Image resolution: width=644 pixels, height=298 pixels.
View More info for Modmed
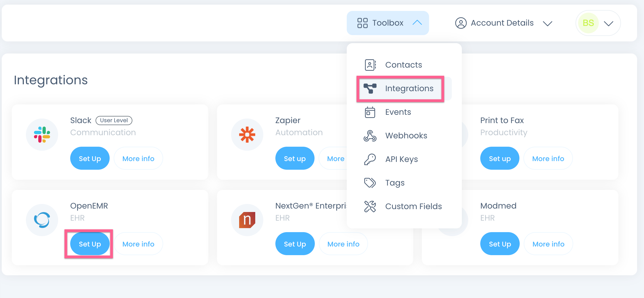[x=548, y=244]
